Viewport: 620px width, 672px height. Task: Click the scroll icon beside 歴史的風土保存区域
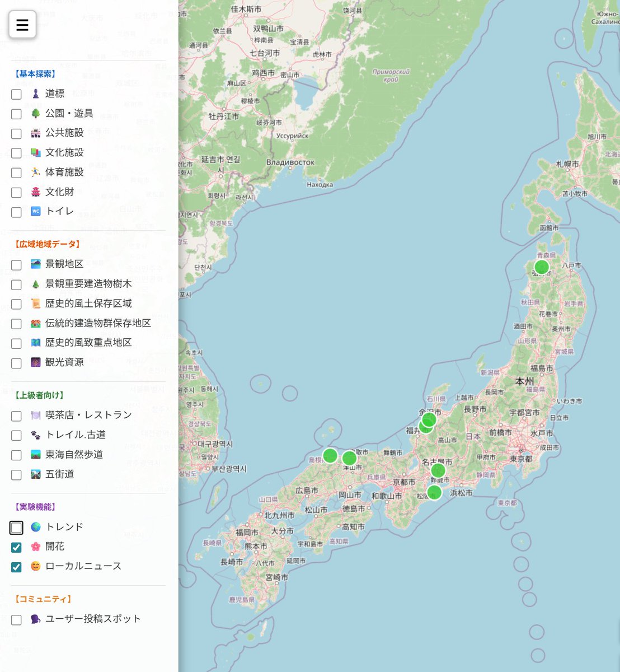click(x=36, y=303)
